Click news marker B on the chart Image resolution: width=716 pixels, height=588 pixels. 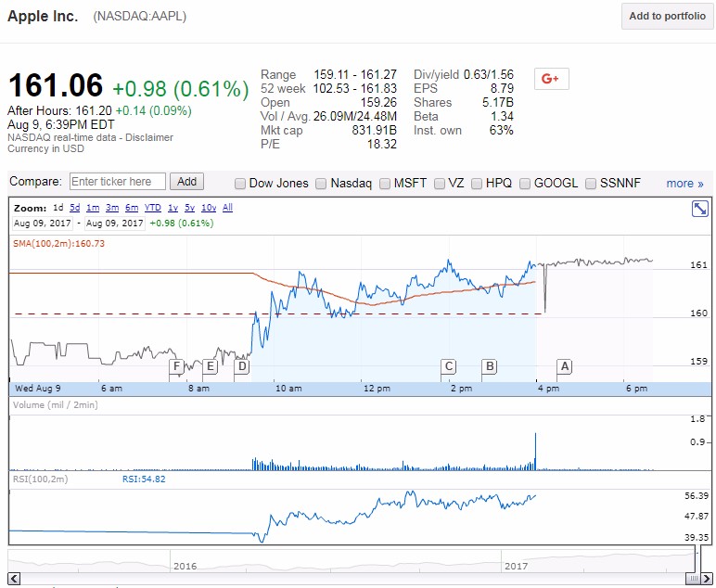pos(490,366)
